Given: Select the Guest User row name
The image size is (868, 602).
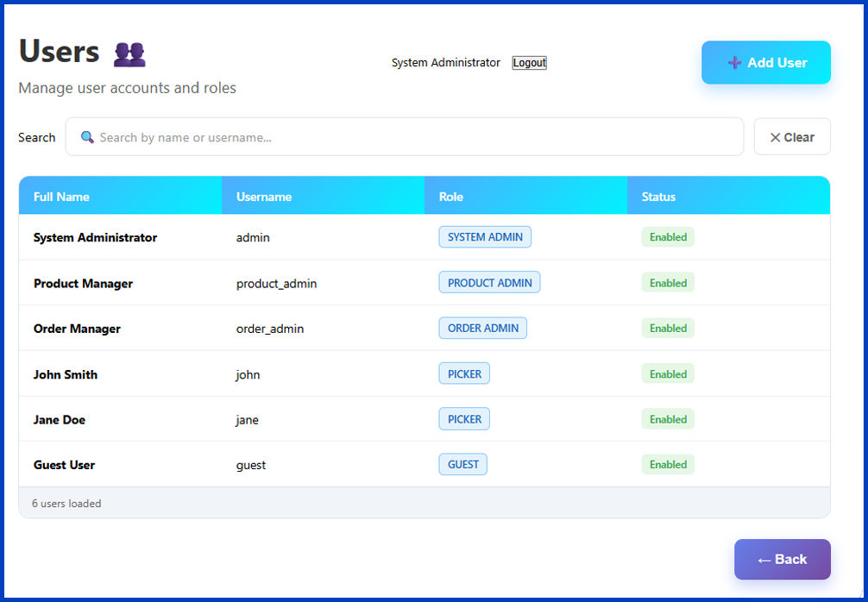Looking at the screenshot, I should coord(64,465).
